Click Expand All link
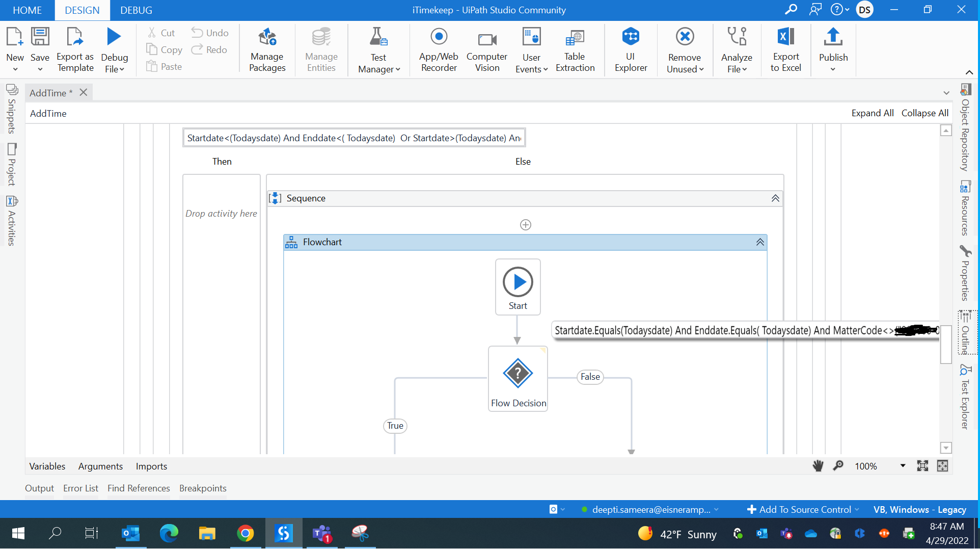 [x=872, y=113]
